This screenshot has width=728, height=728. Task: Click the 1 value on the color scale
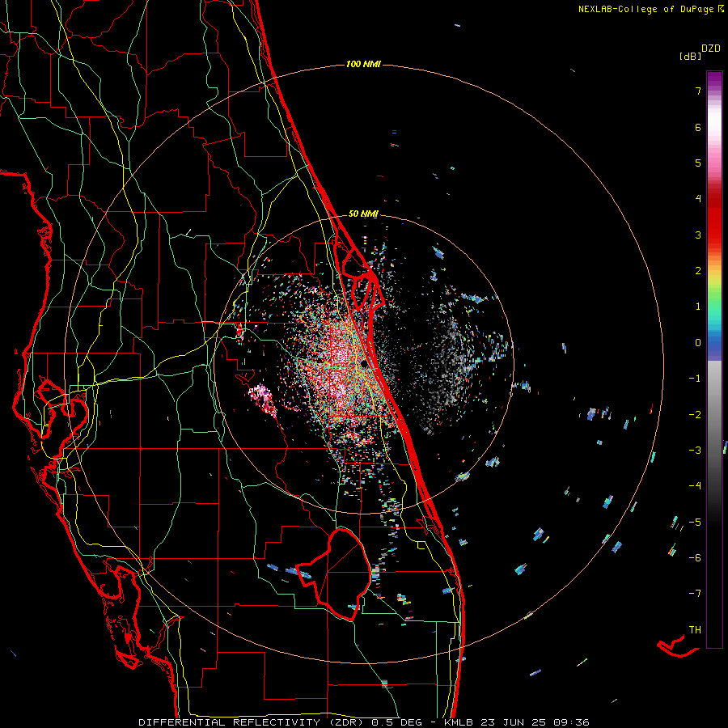click(x=698, y=307)
